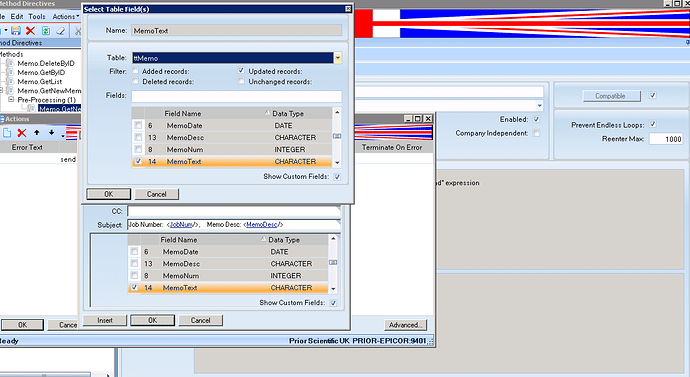The width and height of the screenshot is (690, 377).
Task: Collapse the Pre-Processing (1) tree node
Action: pos(11,100)
